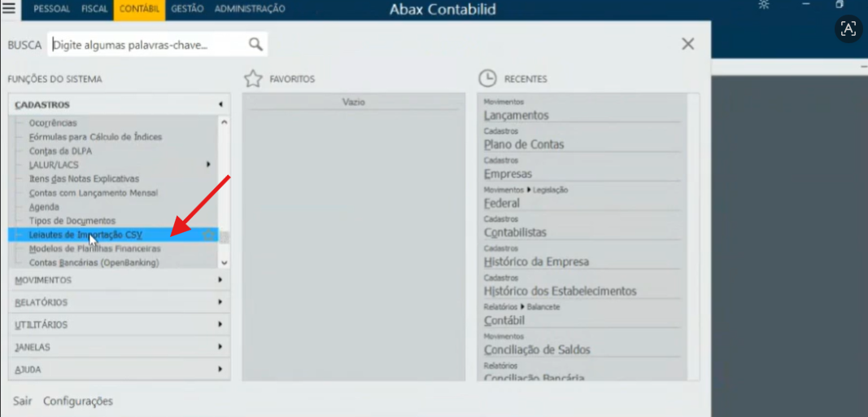This screenshot has width=868, height=417.
Task: Open Tipos de Documentos
Action: click(72, 221)
